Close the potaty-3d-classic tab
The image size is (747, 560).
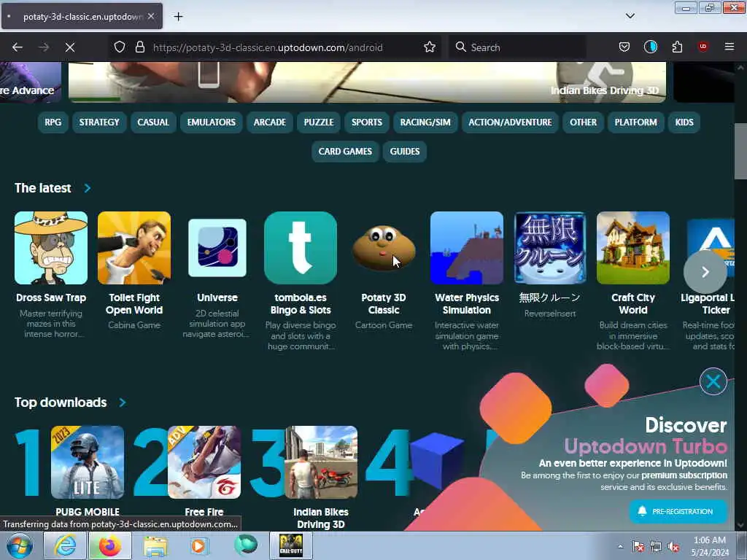coord(151,16)
